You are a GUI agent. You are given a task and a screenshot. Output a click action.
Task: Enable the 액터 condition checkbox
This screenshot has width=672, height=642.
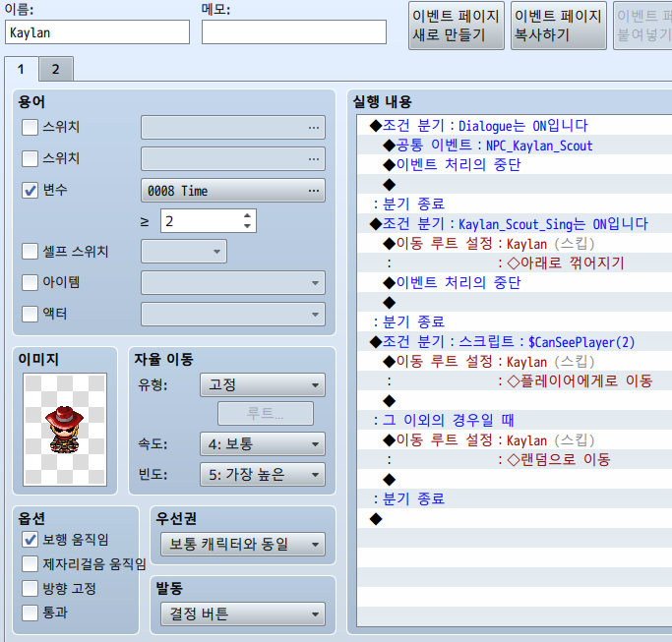point(30,314)
